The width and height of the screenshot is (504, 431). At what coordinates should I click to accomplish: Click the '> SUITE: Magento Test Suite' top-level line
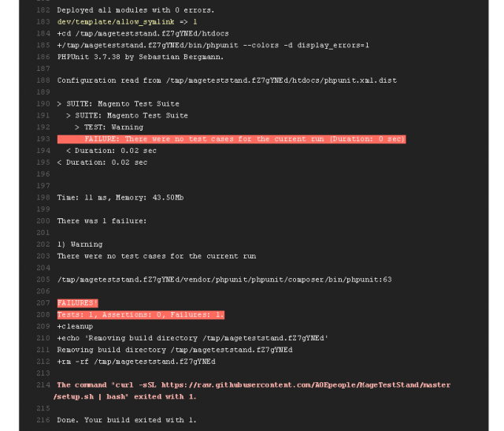(x=118, y=104)
